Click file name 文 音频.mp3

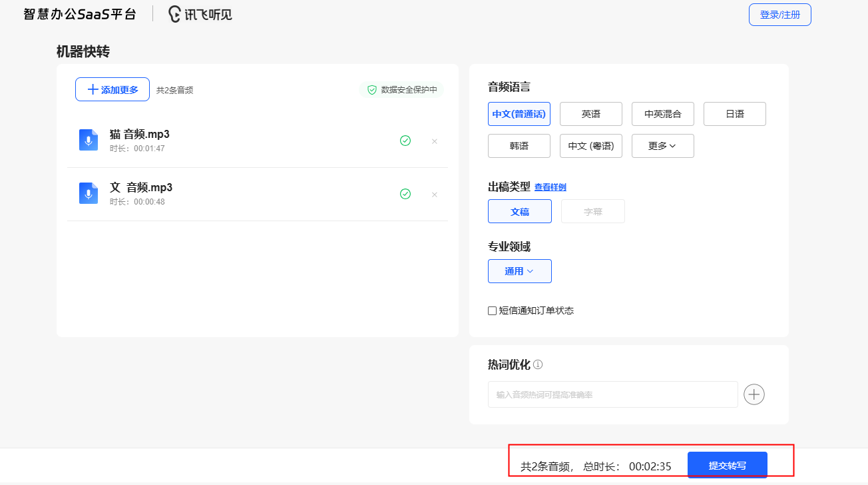coord(141,188)
